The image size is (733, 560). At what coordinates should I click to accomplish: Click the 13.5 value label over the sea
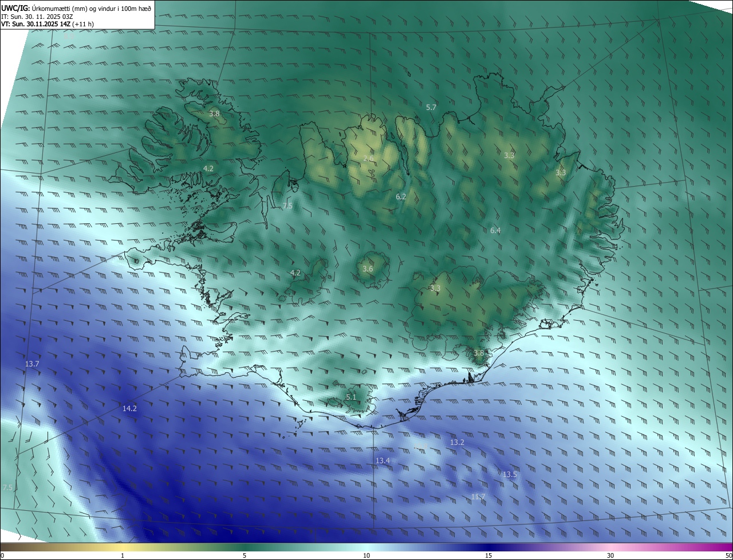click(510, 474)
